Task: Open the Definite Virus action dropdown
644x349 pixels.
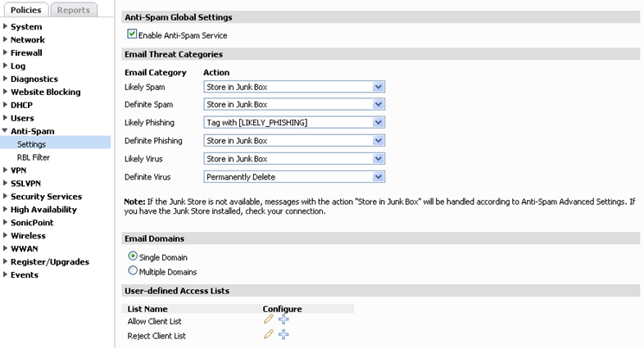Action: tap(294, 177)
